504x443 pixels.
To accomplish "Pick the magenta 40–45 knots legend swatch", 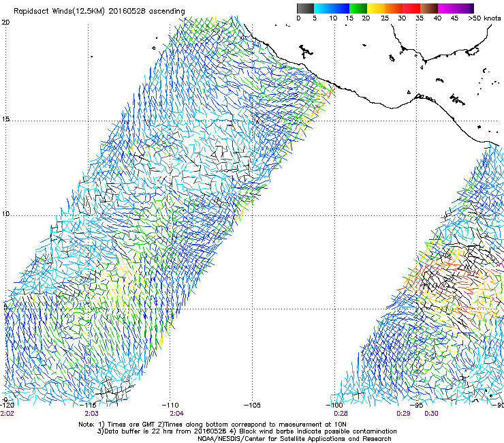I will 447,8.
